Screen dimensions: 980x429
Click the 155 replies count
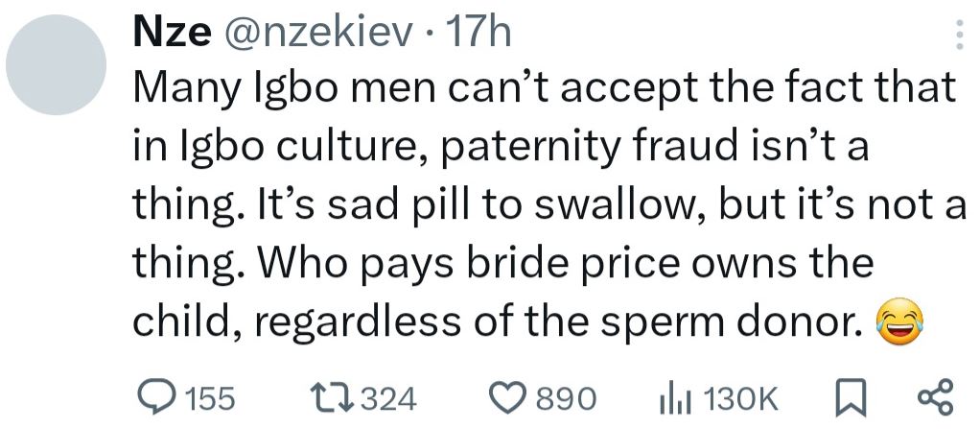tap(209, 397)
